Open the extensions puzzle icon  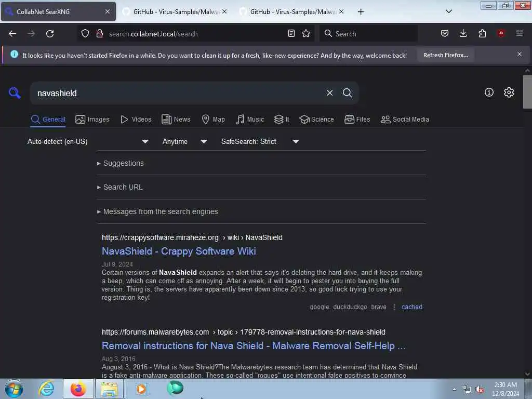(482, 34)
